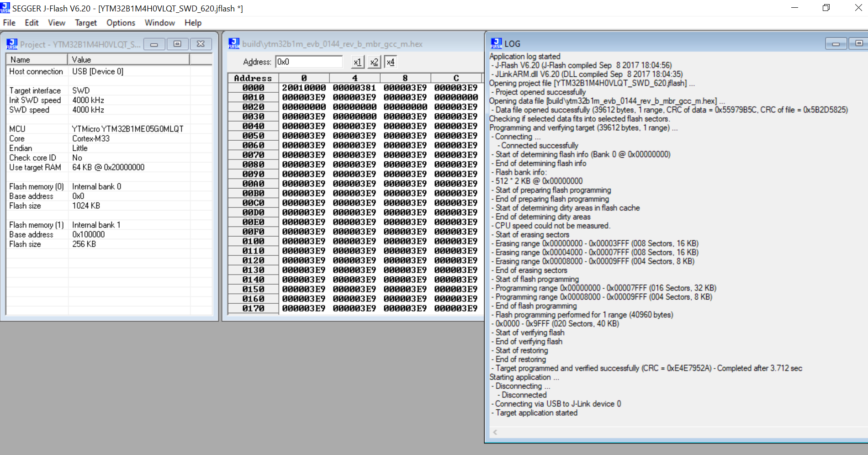The image size is (868, 455).
Task: Click the hex column header labeled 8
Action: (x=405, y=78)
